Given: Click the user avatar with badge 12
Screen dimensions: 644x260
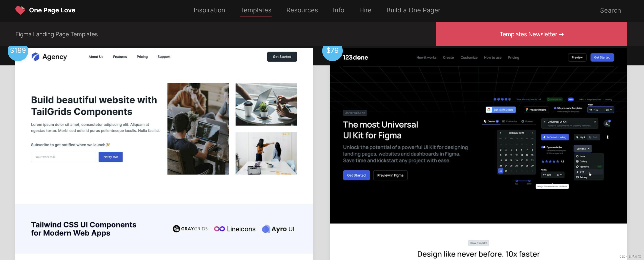Looking at the screenshot, I should [606, 123].
